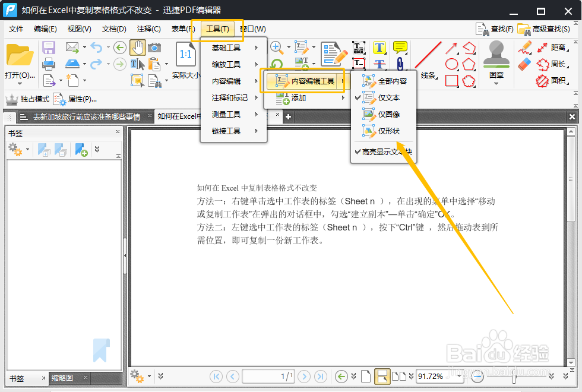
Task: Select the Distance measuring tool
Action: [x=553, y=48]
